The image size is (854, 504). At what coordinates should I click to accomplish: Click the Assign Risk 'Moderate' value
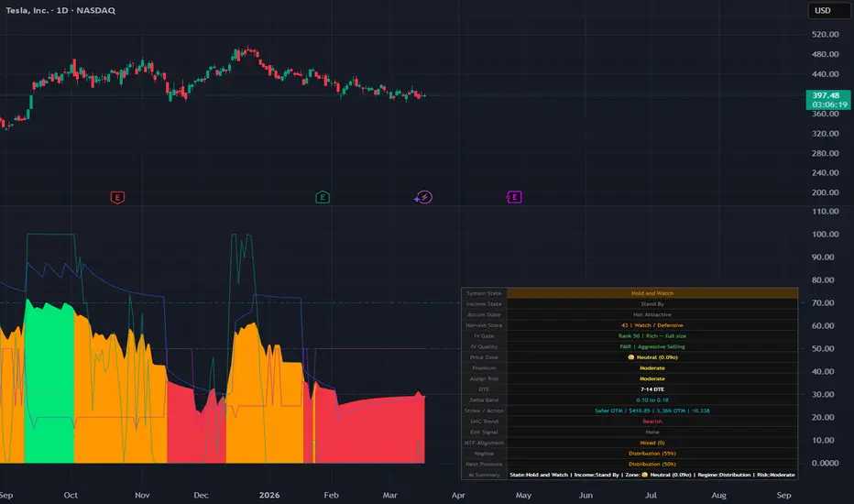tap(651, 378)
